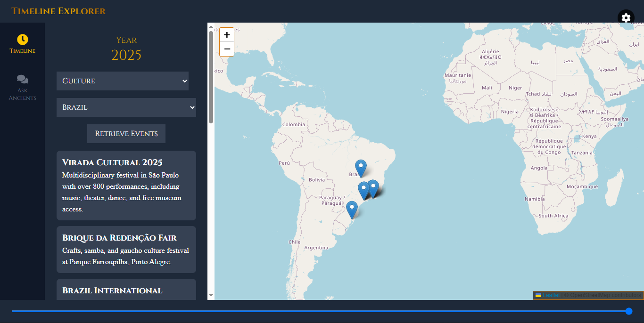Viewport: 644px width, 323px height.
Task: Select the Brazil International event card
Action: pos(126,289)
